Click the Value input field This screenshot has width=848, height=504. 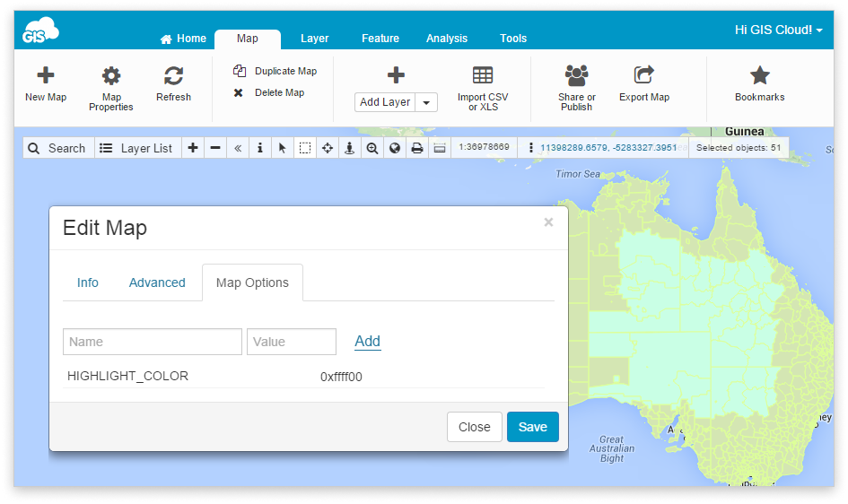292,342
